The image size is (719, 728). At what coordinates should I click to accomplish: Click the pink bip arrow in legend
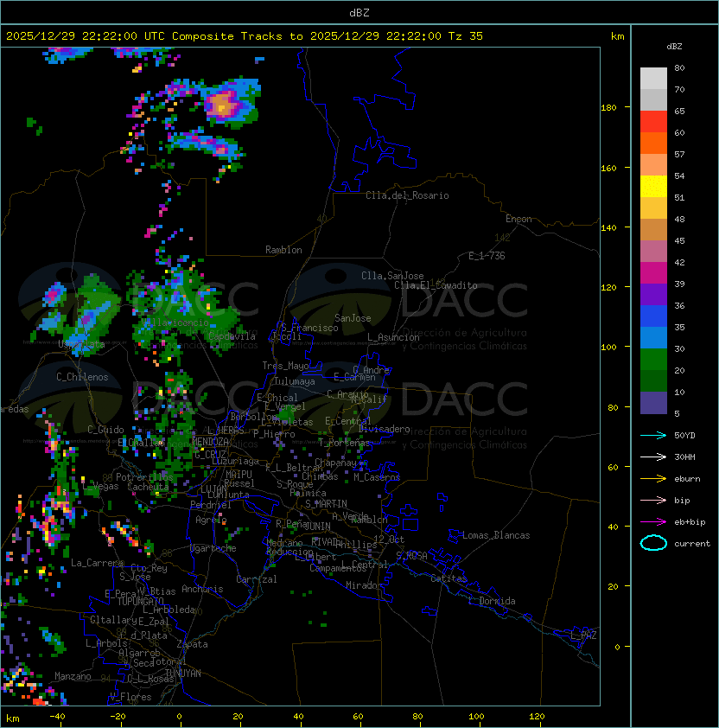tap(653, 500)
